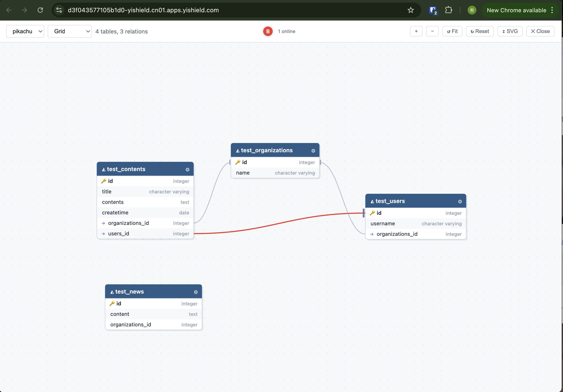Open the pikachu schema dropdown

click(x=25, y=31)
